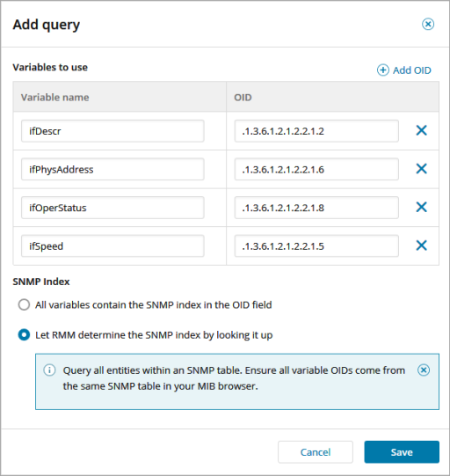Click the Add OID link text
The image size is (450, 476).
click(412, 70)
